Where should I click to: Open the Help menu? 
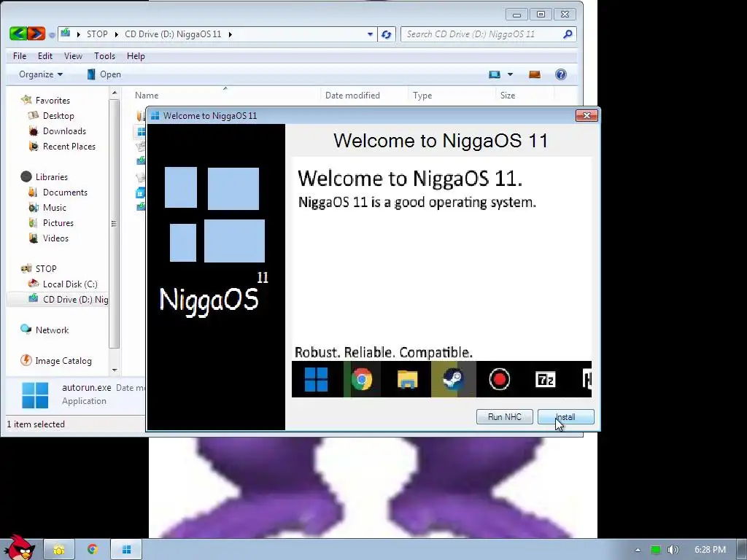pyautogui.click(x=136, y=56)
